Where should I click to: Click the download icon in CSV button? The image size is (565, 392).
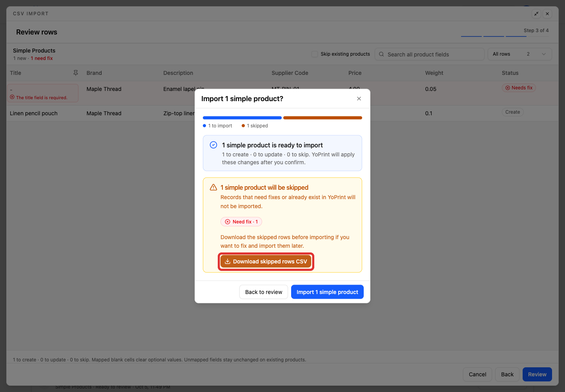pyautogui.click(x=228, y=261)
